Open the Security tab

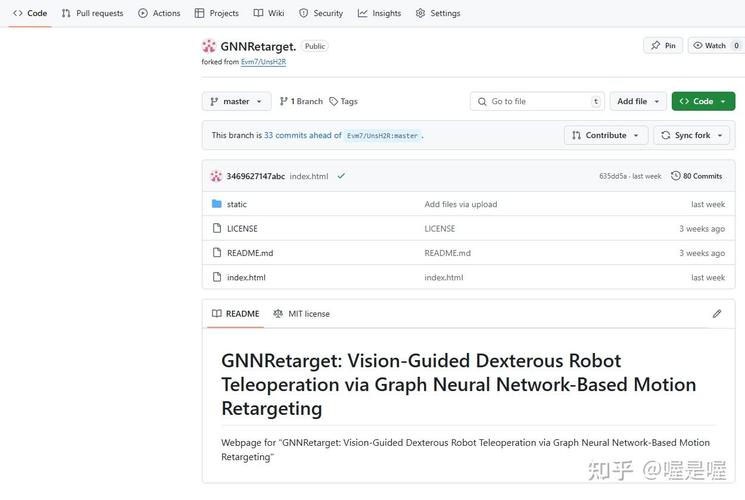pyautogui.click(x=321, y=13)
